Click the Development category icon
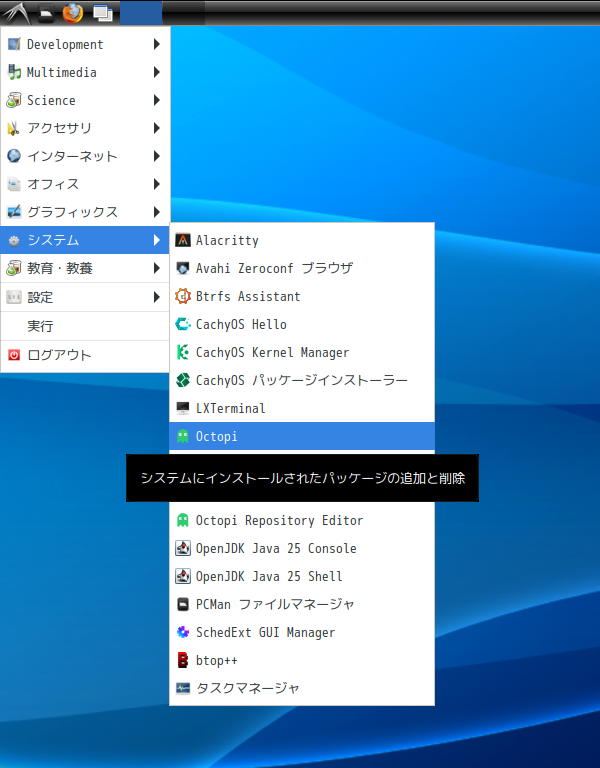 point(14,44)
